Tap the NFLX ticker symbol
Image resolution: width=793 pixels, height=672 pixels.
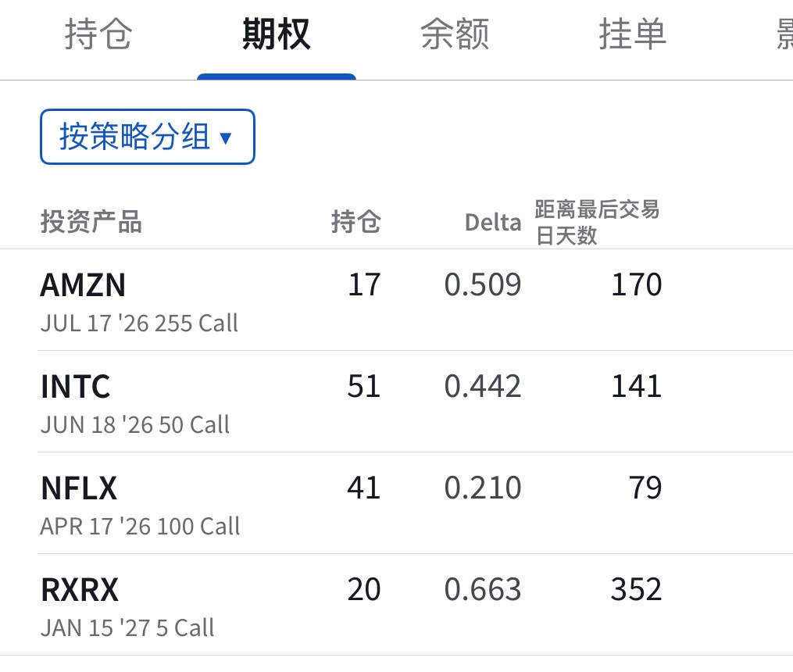pos(78,489)
